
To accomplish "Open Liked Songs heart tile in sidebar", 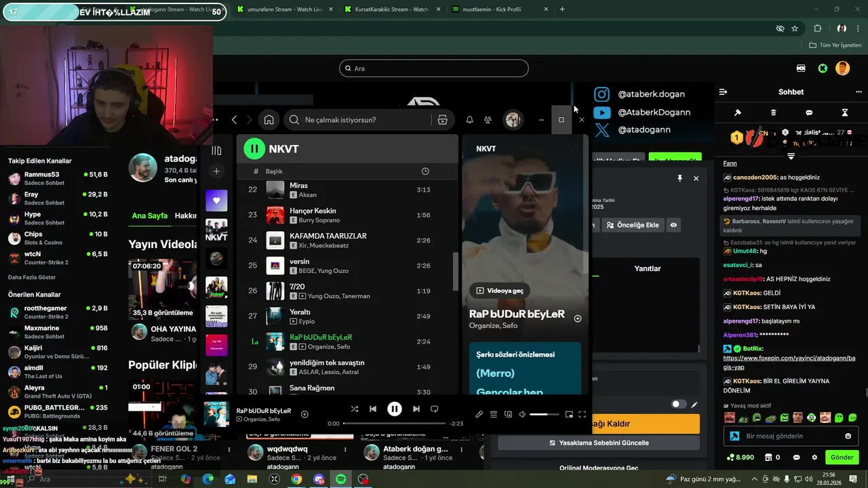I will (216, 201).
